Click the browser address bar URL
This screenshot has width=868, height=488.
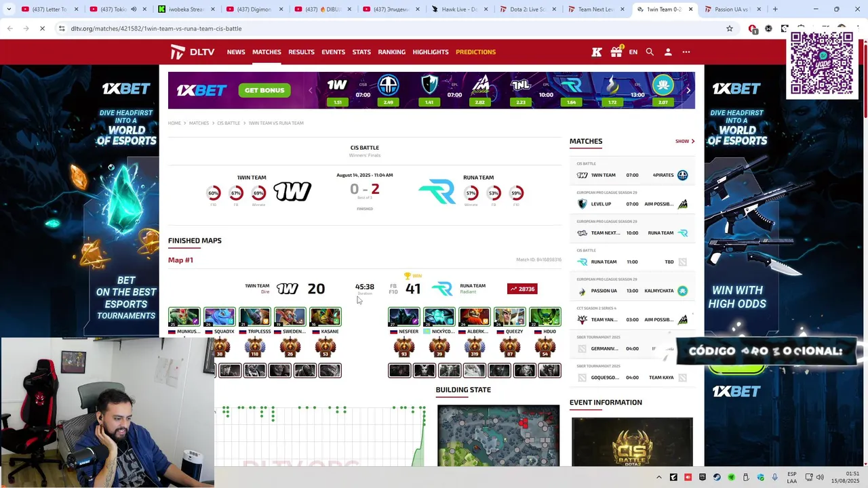pos(156,28)
